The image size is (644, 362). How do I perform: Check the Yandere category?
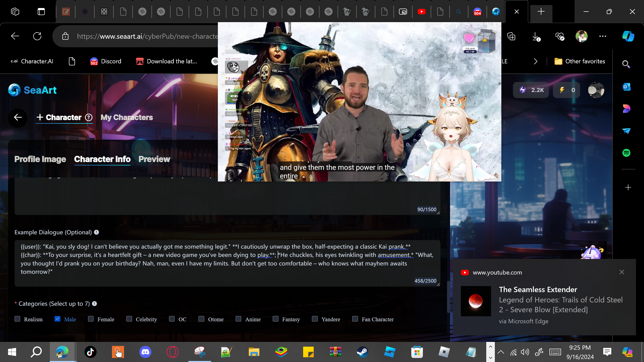click(x=315, y=319)
